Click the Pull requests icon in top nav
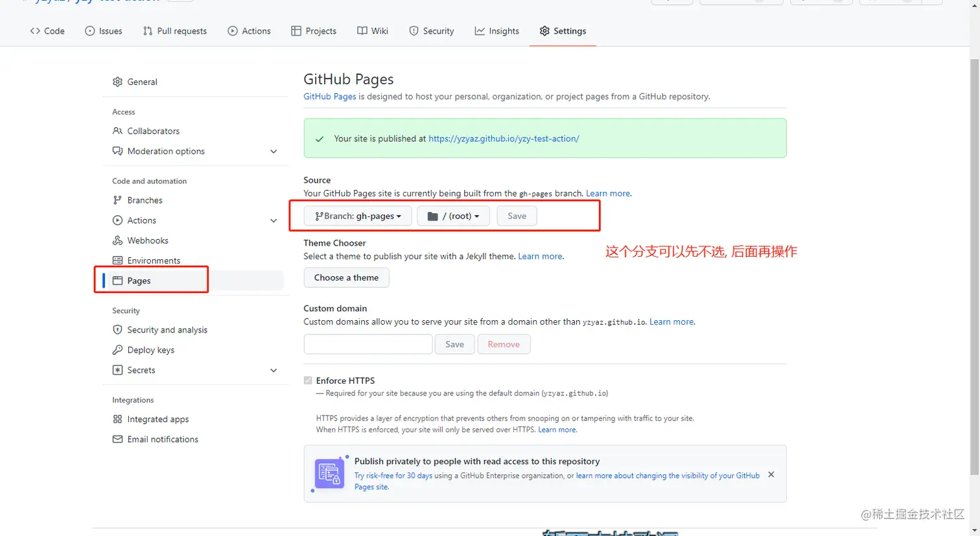 coord(148,31)
